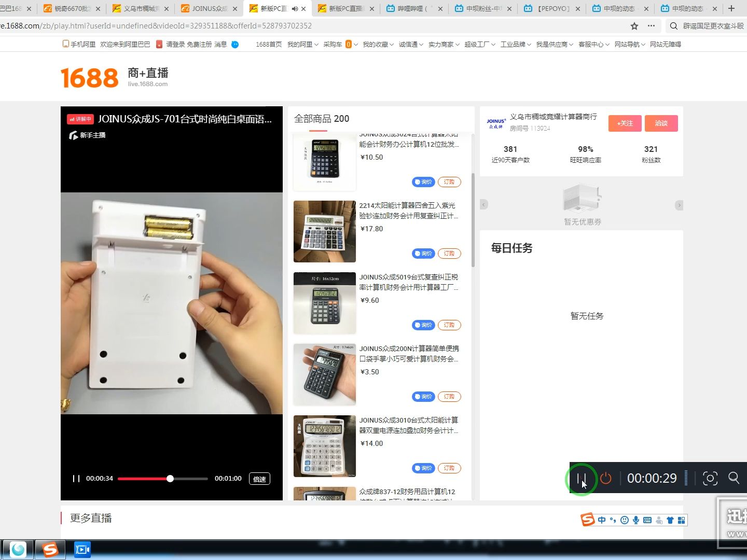
Task: Click the 手机阿里 link
Action: point(79,45)
